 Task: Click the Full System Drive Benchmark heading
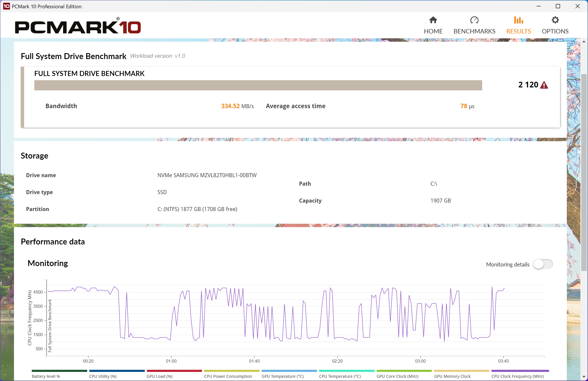(x=74, y=56)
